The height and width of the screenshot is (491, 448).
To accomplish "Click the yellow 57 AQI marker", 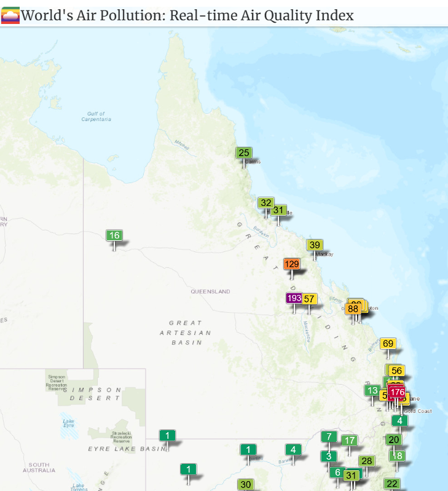I will [x=310, y=299].
